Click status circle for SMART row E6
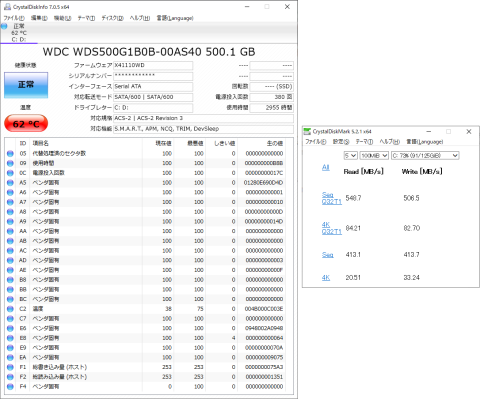 (10, 328)
